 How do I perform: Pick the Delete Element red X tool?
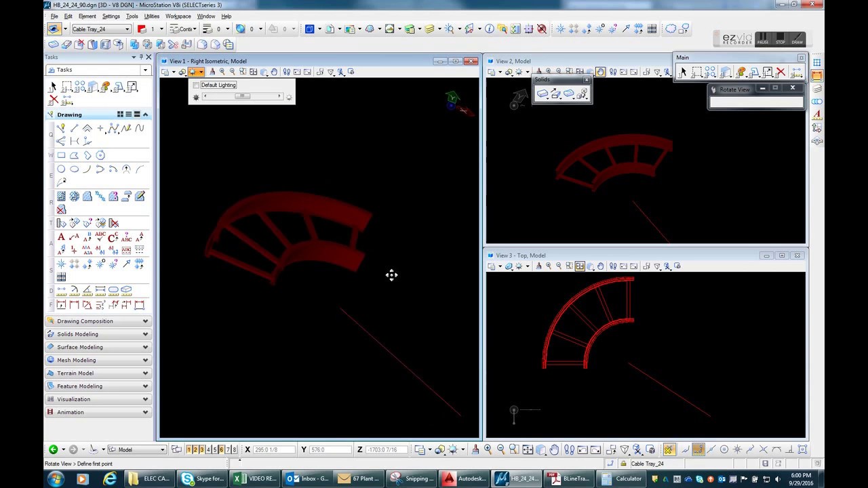[x=54, y=100]
